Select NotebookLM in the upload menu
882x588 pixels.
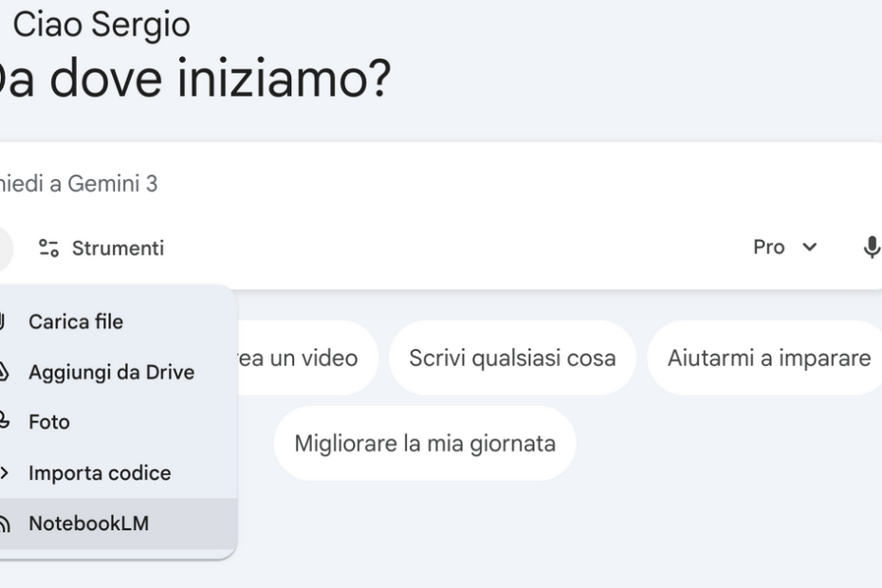point(88,524)
